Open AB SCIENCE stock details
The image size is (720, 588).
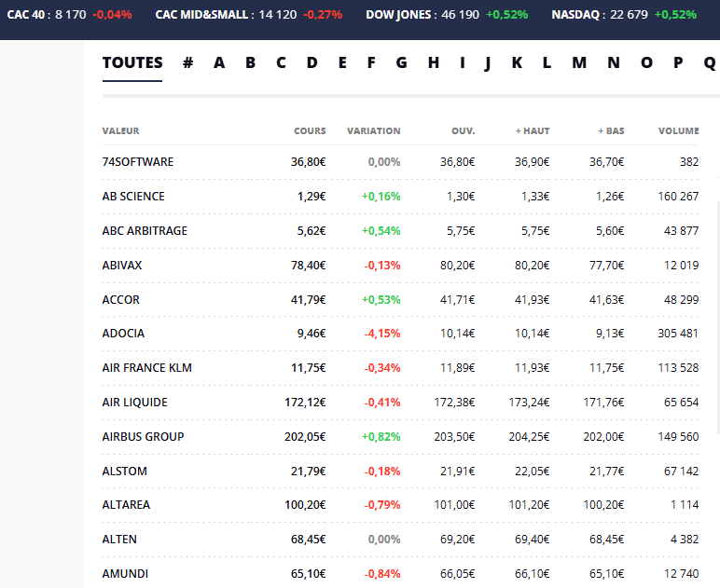pyautogui.click(x=133, y=197)
